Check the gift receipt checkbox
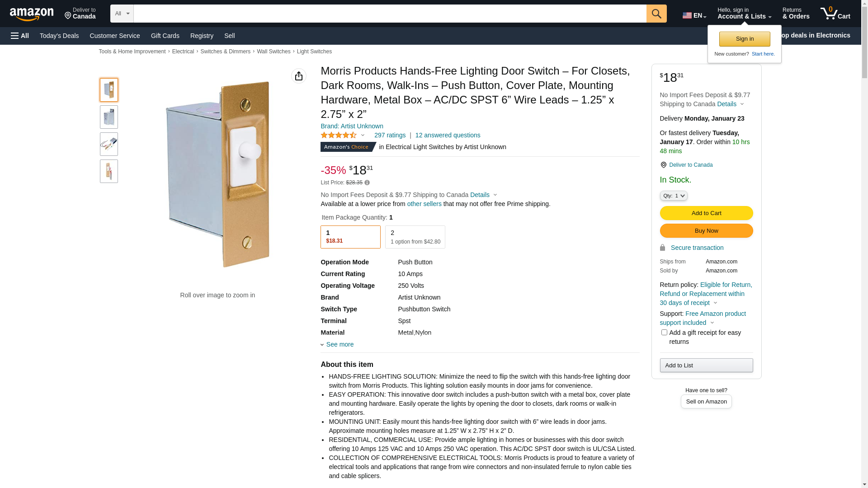868x488 pixels. pyautogui.click(x=664, y=333)
